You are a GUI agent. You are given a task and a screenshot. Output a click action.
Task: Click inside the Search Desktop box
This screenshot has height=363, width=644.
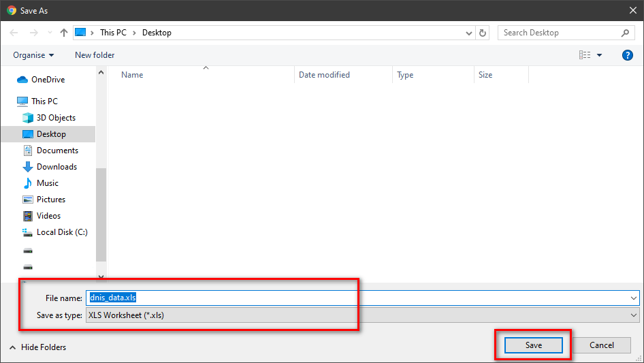[x=558, y=33]
